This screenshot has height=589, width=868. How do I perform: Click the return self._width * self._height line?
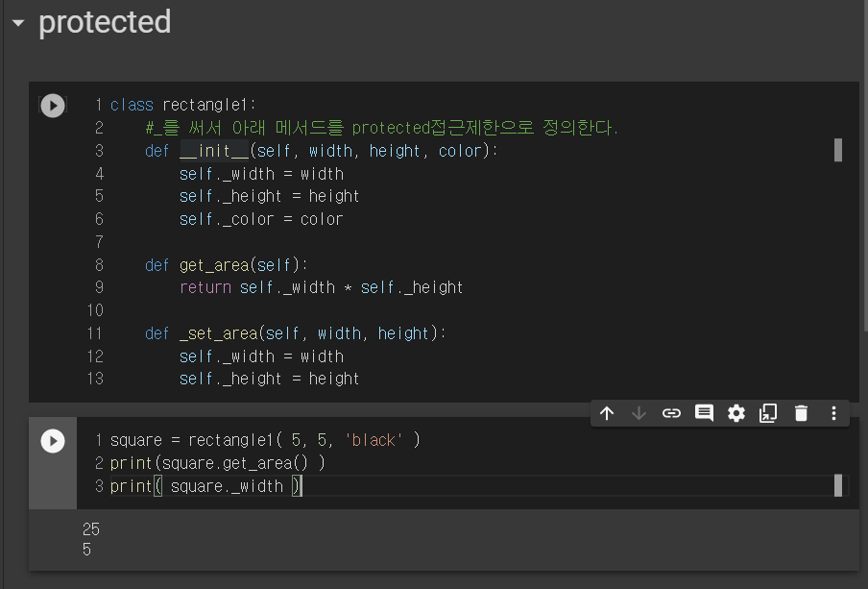pos(321,287)
